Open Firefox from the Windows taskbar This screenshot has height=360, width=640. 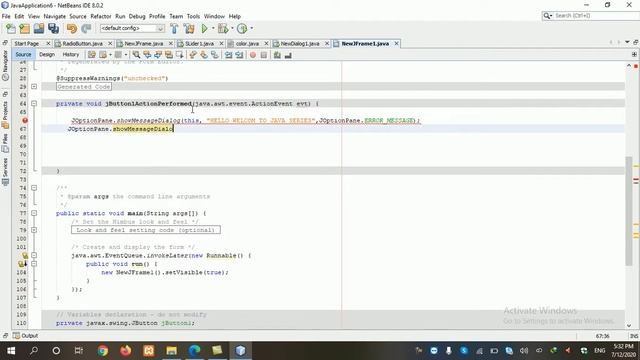[x=126, y=351]
